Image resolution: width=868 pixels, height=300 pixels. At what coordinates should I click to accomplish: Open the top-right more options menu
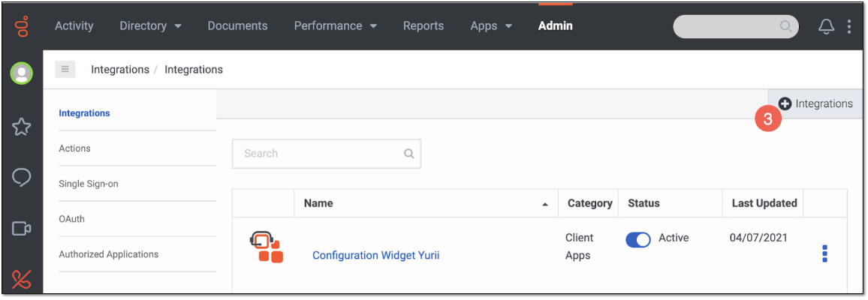[x=849, y=26]
